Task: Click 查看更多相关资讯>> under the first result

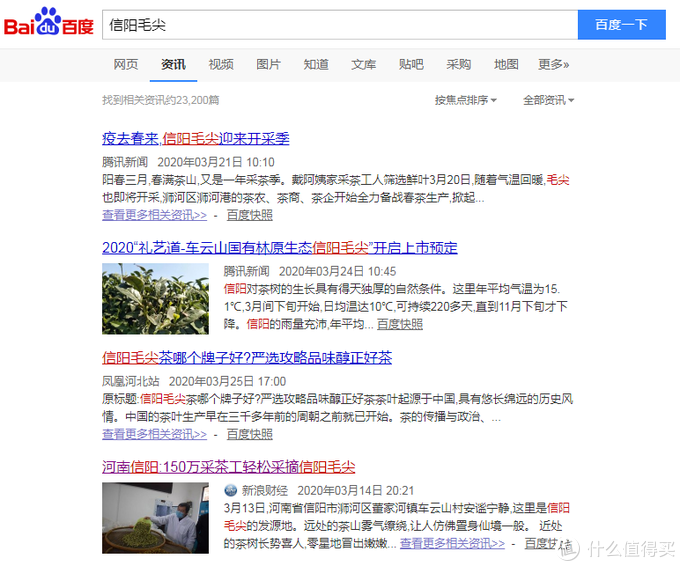Action: click(x=154, y=215)
